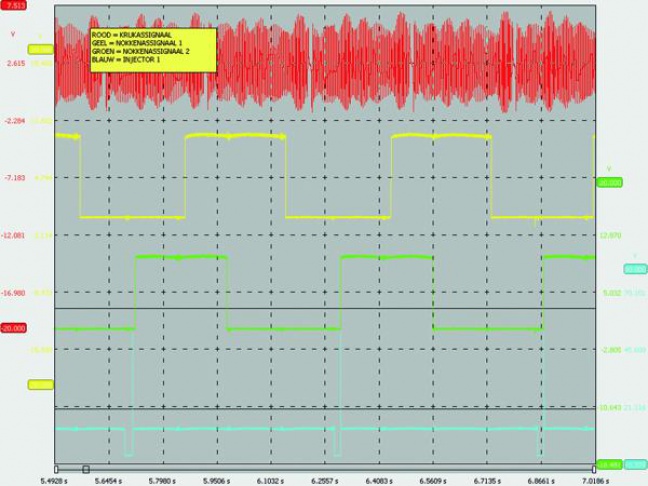
Task: Click the red V unit label on left axis
Action: [13, 33]
